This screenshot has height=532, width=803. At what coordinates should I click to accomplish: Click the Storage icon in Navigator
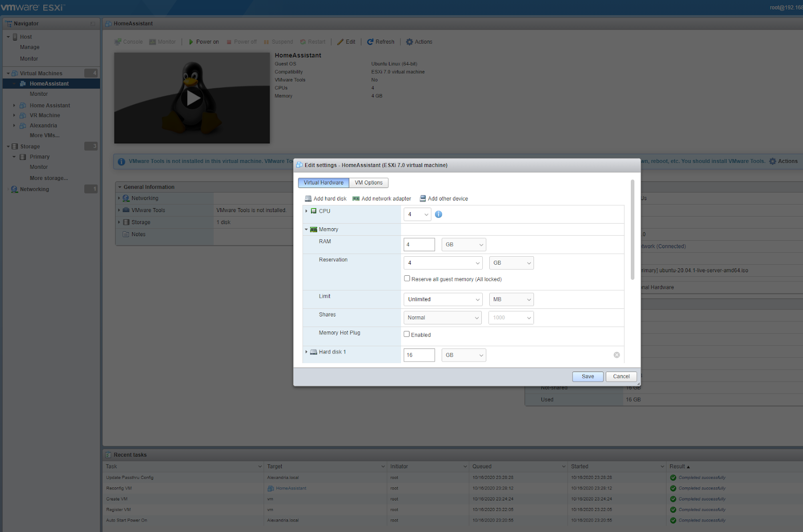tap(15, 146)
